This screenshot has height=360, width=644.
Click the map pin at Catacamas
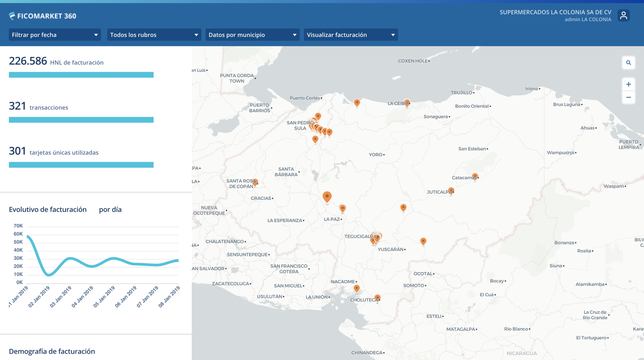pos(475,176)
